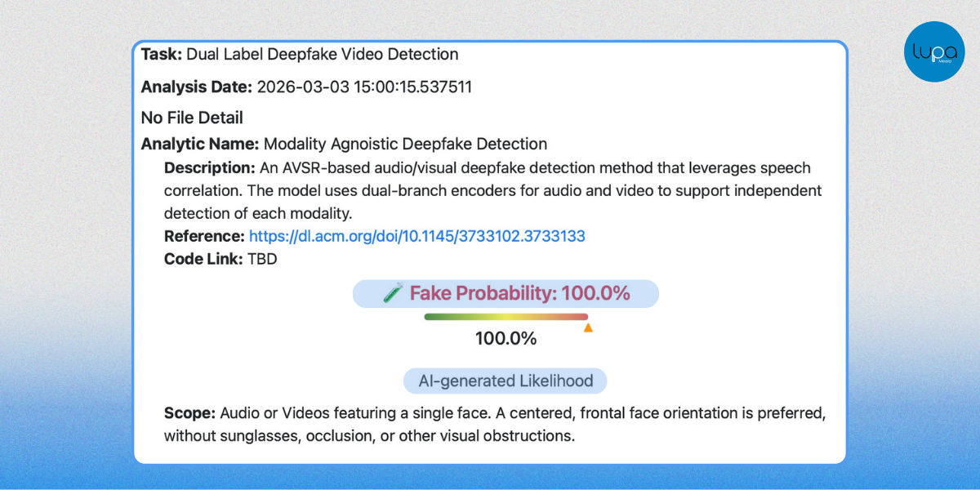Click the 100.0% value under the bar

pos(506,338)
